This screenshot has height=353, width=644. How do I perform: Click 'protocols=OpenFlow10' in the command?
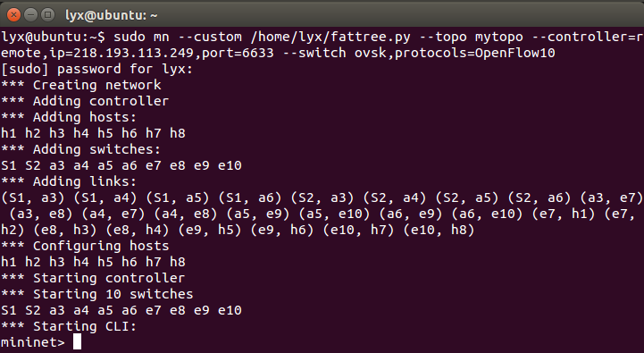click(475, 53)
